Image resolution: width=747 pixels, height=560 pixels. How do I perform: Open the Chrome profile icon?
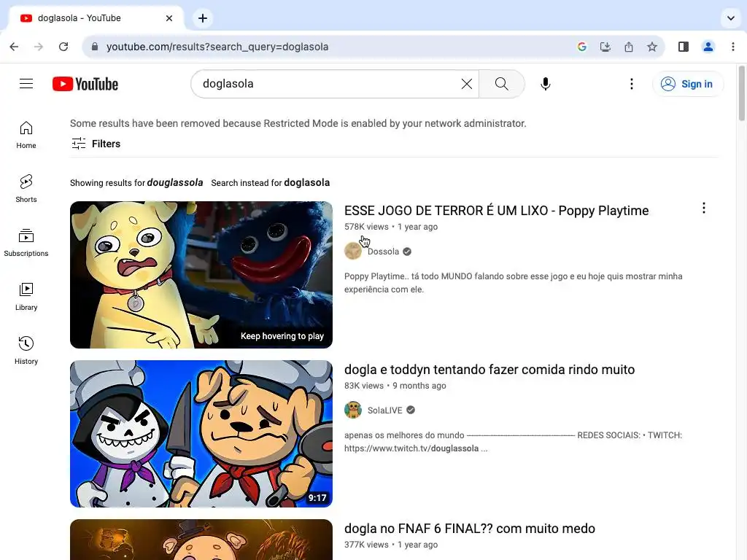pyautogui.click(x=708, y=47)
